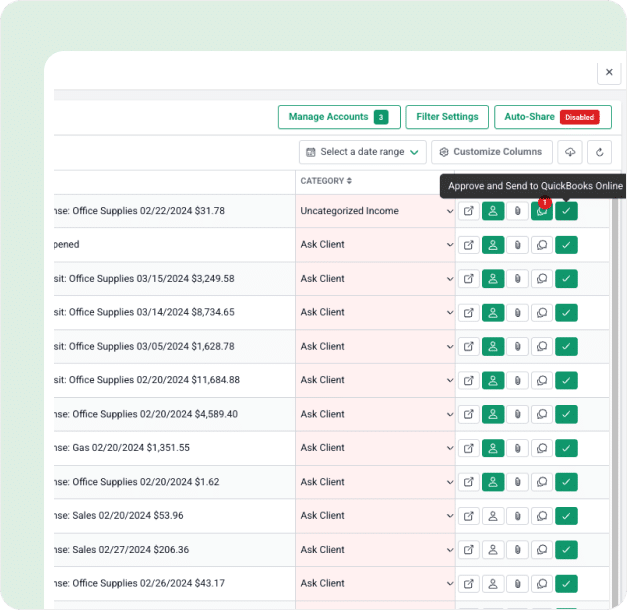This screenshot has width=627, height=610.
Task: Open external link icon in Sales $53.96 row
Action: tap(469, 516)
